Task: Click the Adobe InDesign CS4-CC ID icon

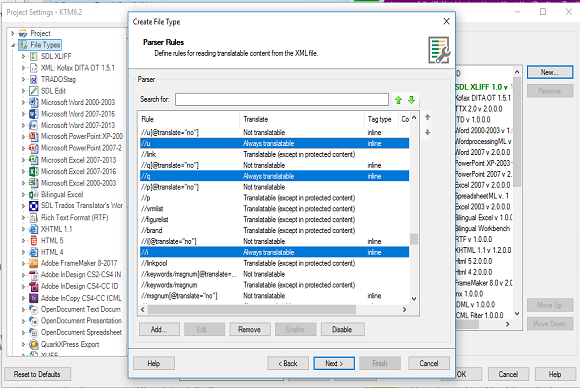Action: [34, 286]
